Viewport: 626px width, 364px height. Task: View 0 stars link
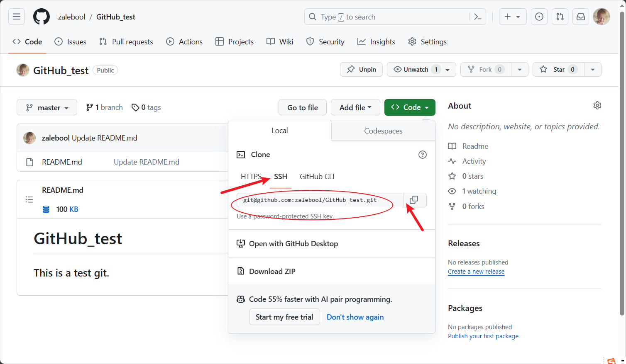pos(466,176)
